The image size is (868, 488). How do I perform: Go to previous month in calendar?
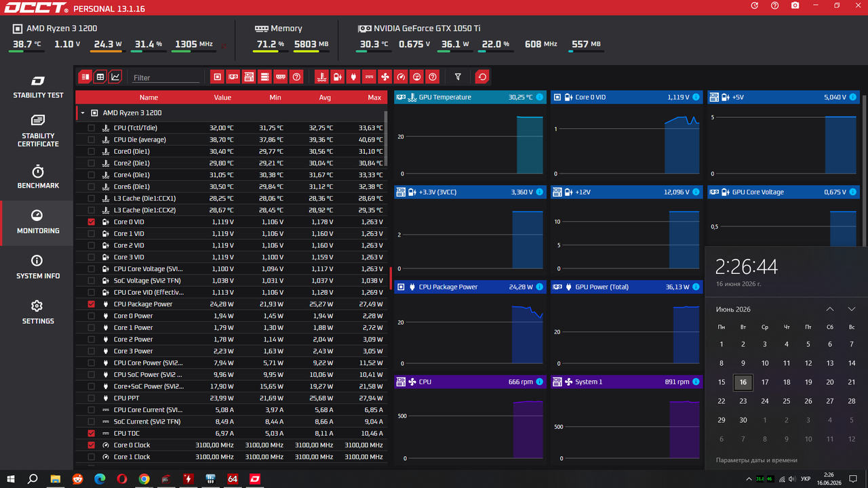coord(830,309)
